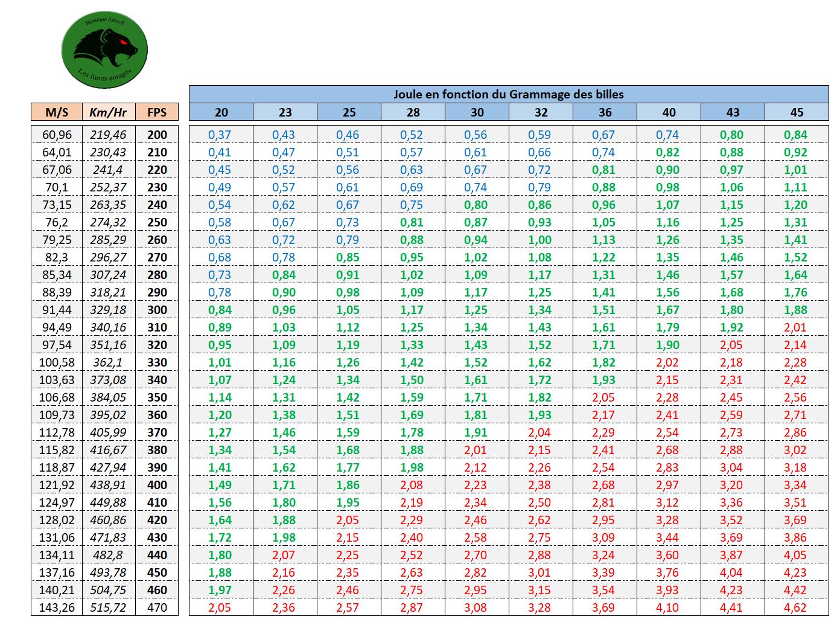Click 2,05 joule in the 470 FPS row
The height and width of the screenshot is (628, 840).
tap(220, 607)
